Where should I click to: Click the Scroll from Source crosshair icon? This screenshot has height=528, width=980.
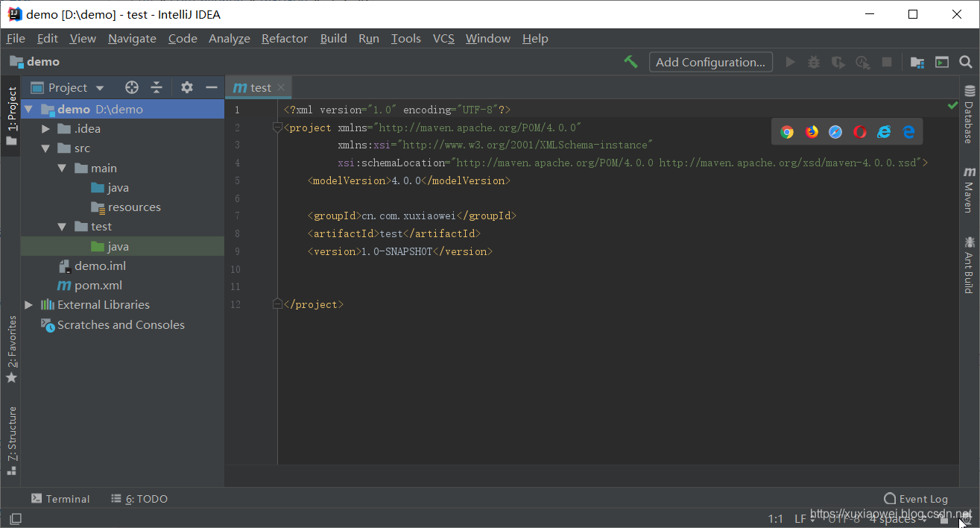(x=131, y=87)
